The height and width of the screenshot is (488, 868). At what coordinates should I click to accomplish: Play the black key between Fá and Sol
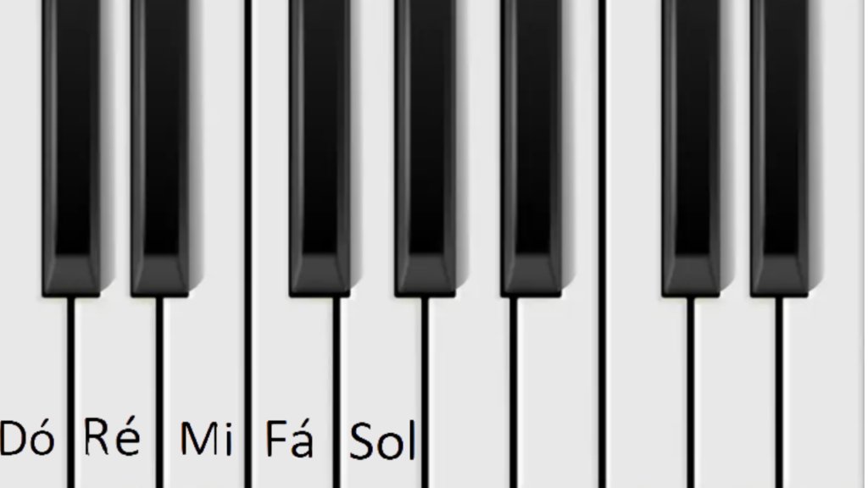tap(320, 147)
